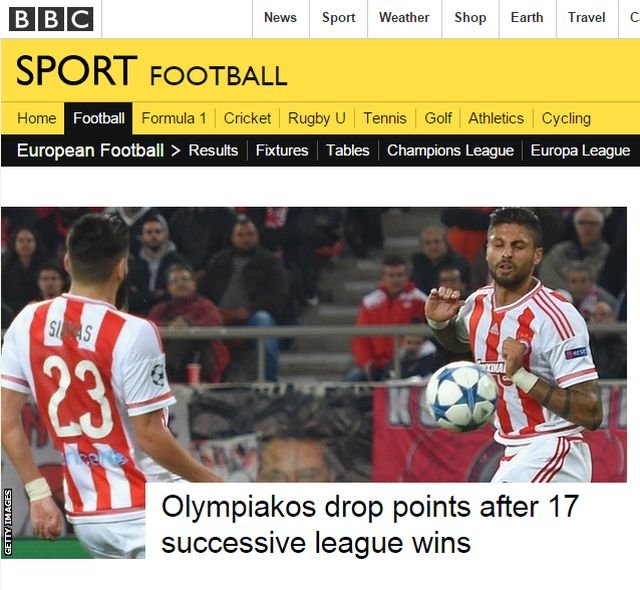The width and height of the screenshot is (640, 590).
Task: Read the Olympiakos drop points headline
Action: (370, 525)
